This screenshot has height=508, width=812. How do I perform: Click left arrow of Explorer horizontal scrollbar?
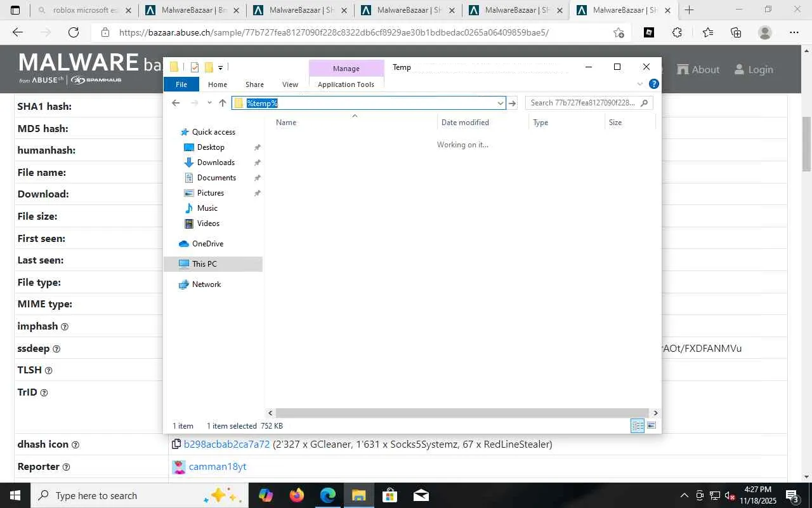270,413
